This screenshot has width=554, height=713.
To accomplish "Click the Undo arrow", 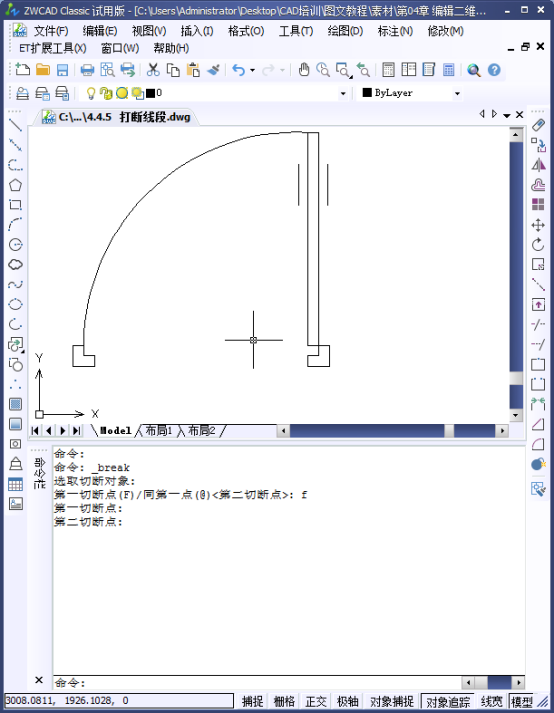I will [238, 70].
